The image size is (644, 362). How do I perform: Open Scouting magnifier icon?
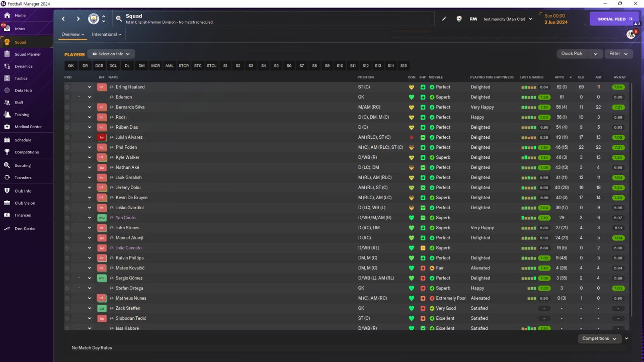7,165
